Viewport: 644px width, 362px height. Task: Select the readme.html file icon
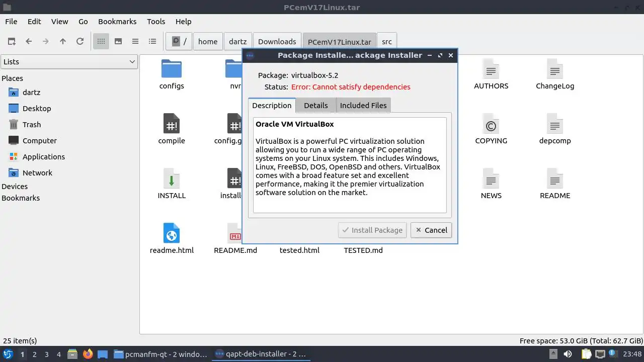pos(172,233)
